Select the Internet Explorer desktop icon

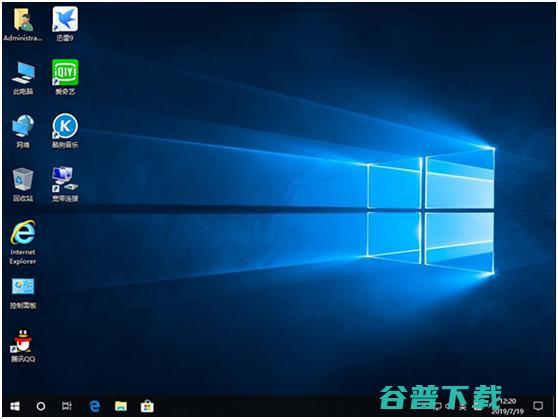[23, 242]
